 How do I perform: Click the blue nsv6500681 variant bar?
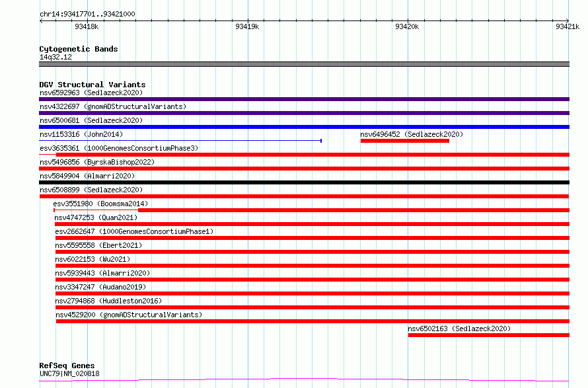(x=304, y=127)
